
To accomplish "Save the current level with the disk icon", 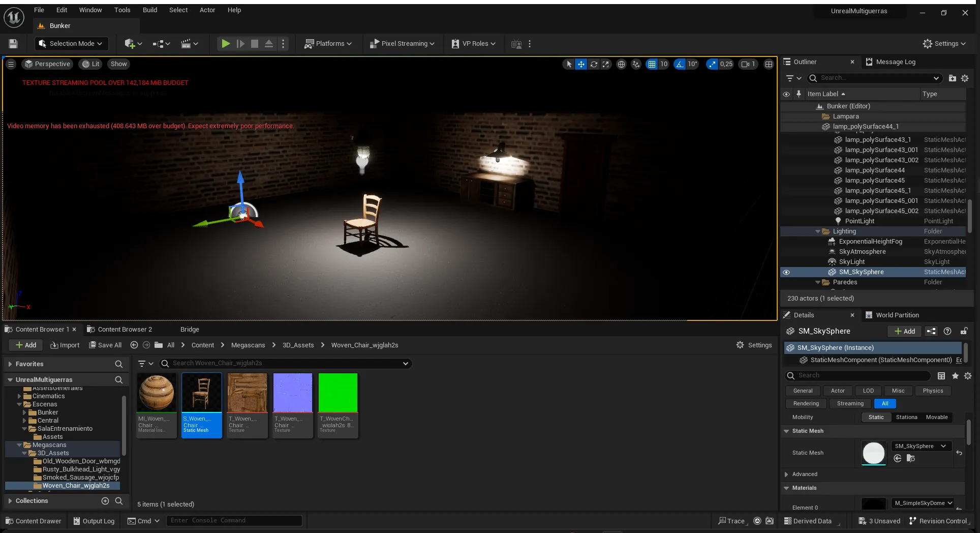I will 13,44.
